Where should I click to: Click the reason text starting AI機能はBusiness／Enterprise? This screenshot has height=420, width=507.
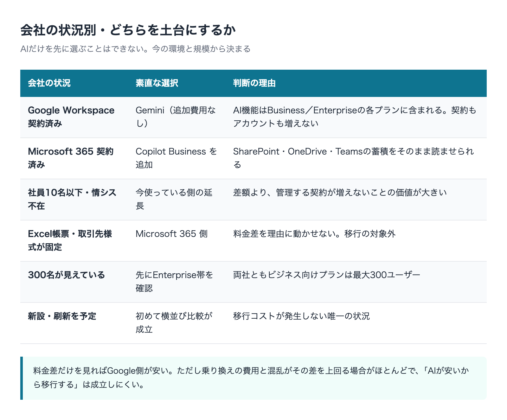pyautogui.click(x=355, y=117)
